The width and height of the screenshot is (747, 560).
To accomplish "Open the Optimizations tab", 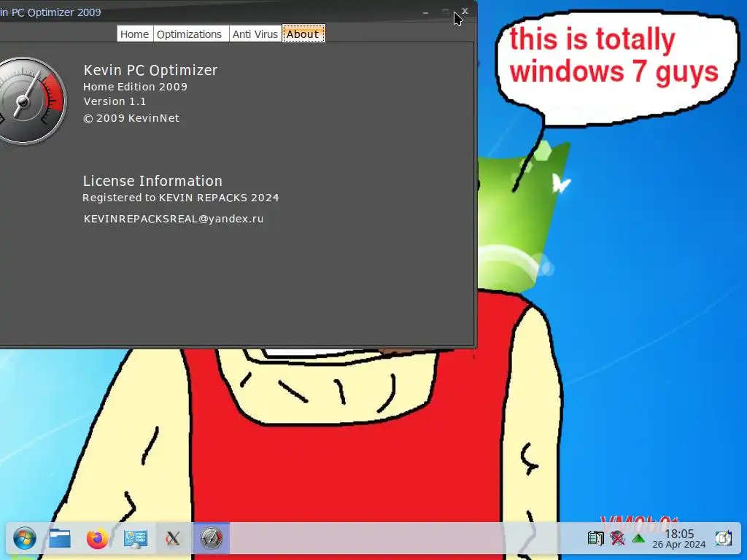I will pos(190,34).
